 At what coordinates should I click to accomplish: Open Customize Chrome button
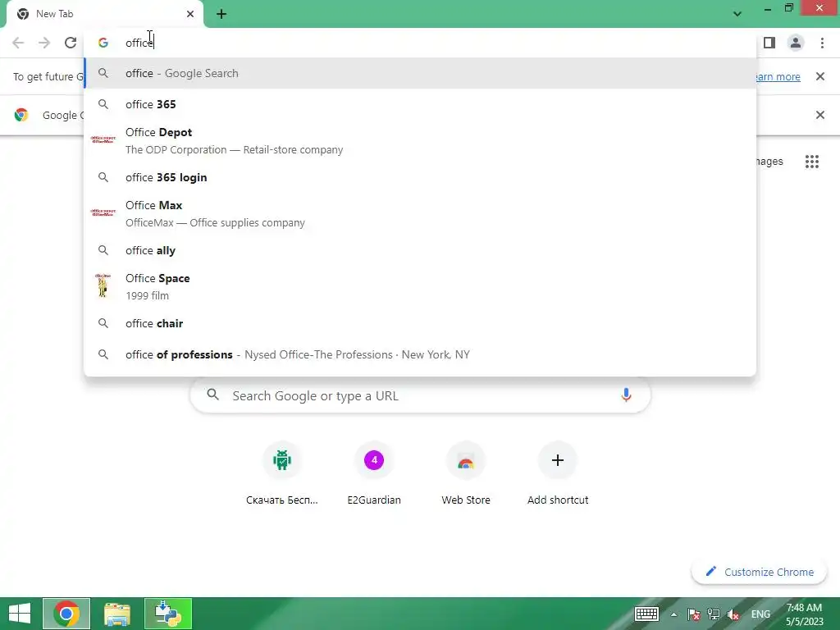(x=760, y=572)
